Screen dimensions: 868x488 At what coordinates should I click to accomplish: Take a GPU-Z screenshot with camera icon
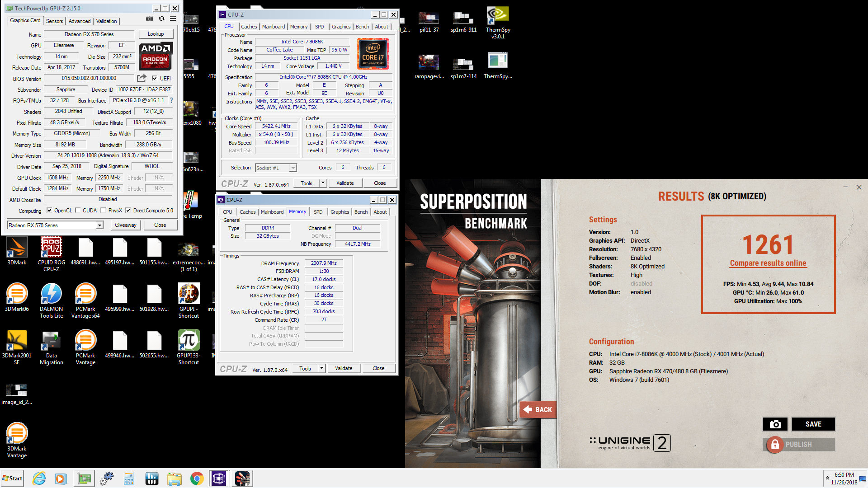(x=150, y=19)
